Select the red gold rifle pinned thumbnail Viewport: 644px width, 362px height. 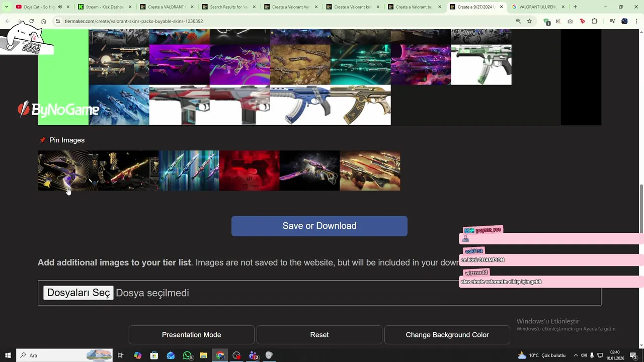click(128, 170)
